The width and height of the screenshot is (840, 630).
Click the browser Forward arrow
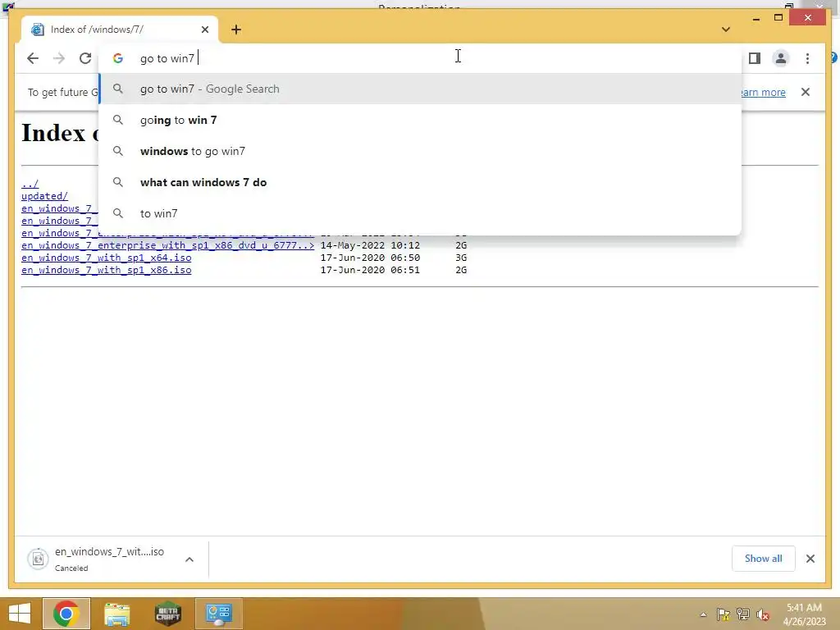(x=59, y=58)
